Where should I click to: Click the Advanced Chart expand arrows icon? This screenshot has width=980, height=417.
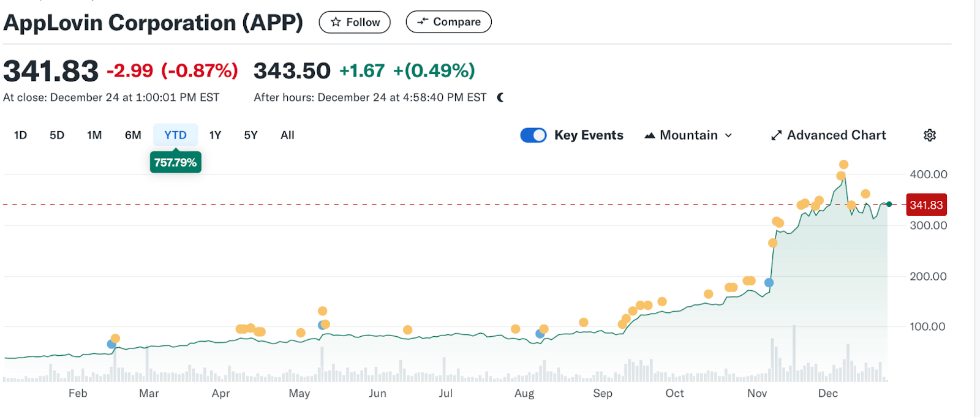pyautogui.click(x=777, y=135)
